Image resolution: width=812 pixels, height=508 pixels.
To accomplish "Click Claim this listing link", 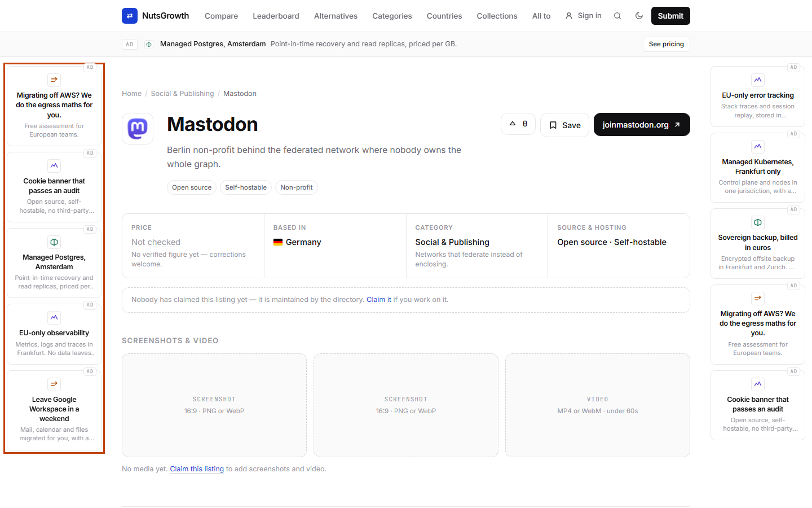I will pyautogui.click(x=197, y=469).
